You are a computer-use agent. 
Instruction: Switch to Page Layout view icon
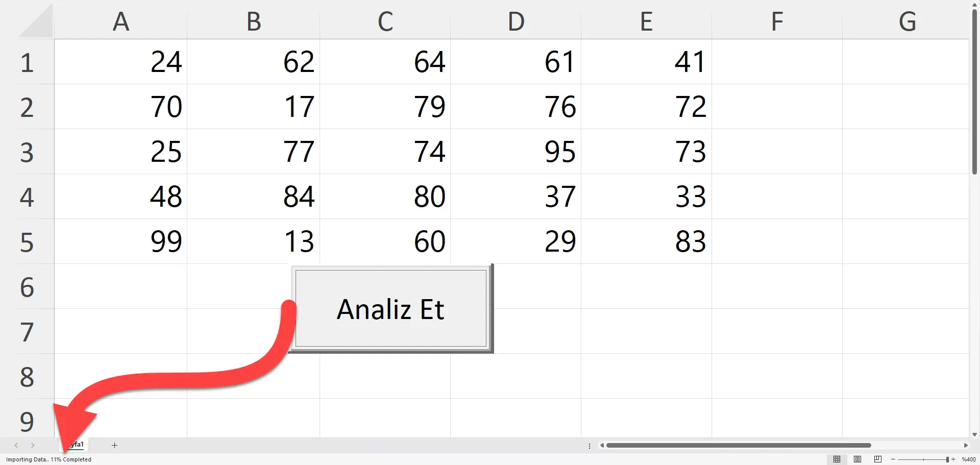(x=857, y=459)
